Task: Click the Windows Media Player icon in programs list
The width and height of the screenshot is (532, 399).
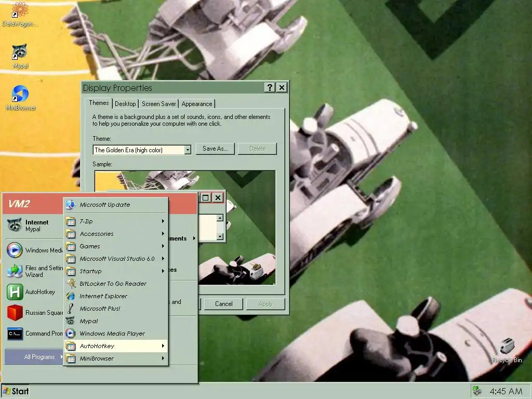Action: tap(71, 334)
